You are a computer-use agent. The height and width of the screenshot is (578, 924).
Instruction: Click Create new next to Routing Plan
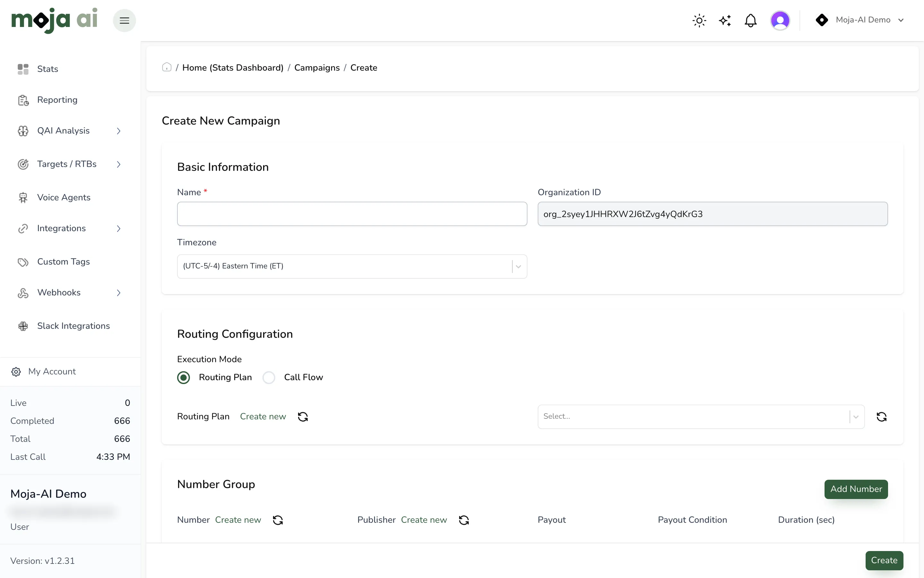263,417
